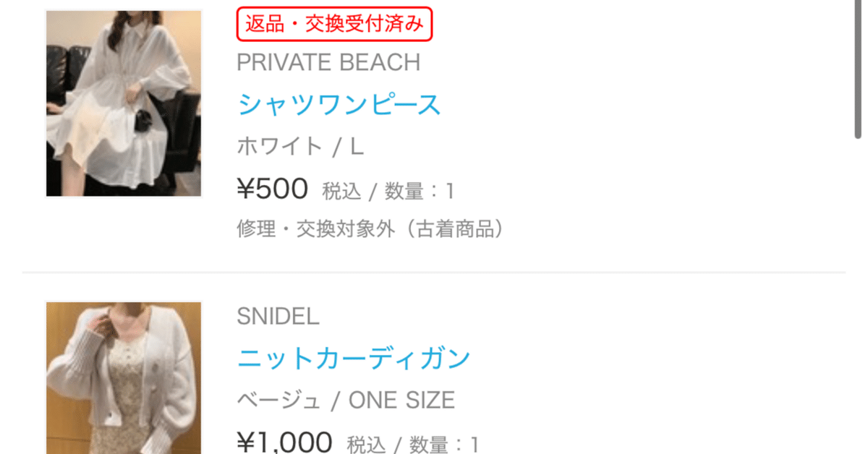Click the ベージュ color text

278,400
